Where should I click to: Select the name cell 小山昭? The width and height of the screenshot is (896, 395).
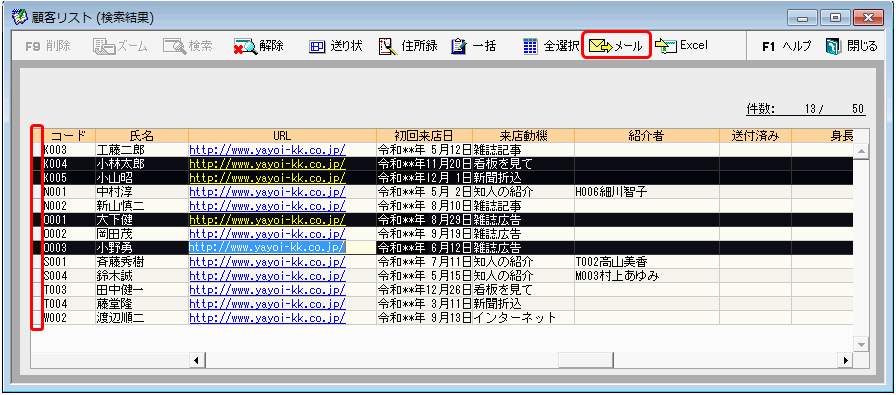(x=142, y=178)
